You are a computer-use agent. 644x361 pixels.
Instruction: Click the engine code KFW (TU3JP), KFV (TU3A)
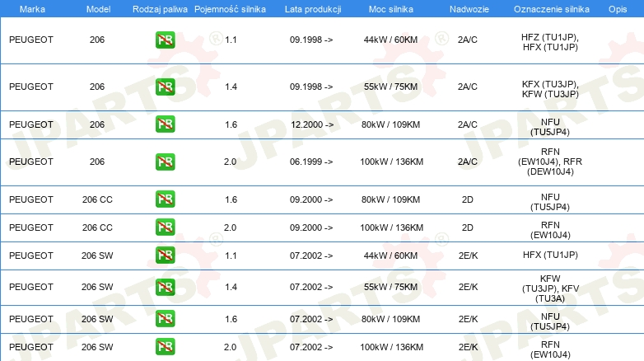pyautogui.click(x=550, y=288)
